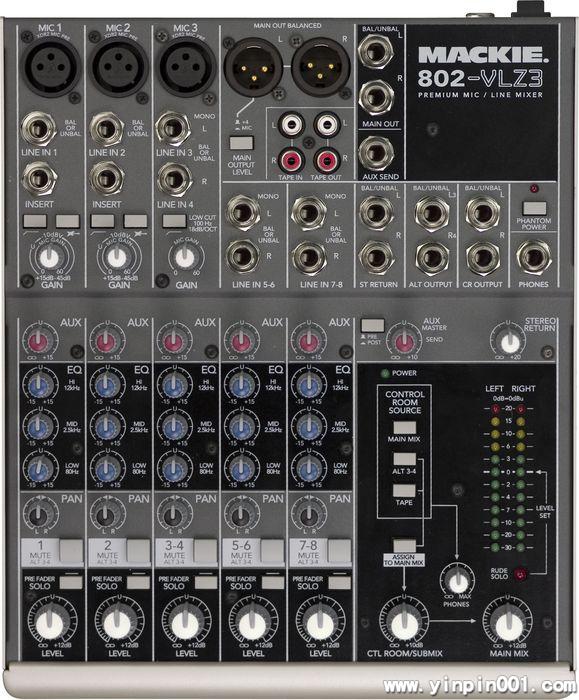Toggle the channel 3-4 PRE FADER SOLO switch

point(206,582)
